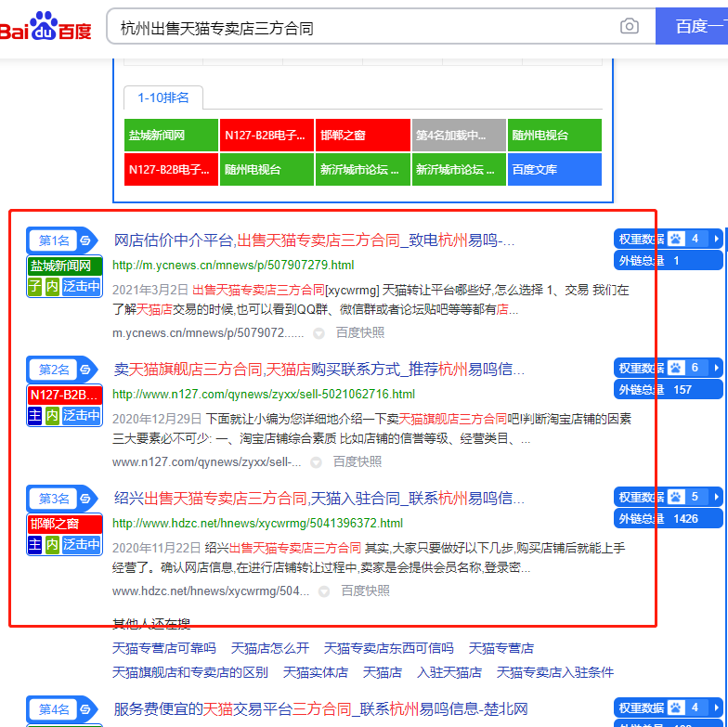Image resolution: width=728 pixels, height=727 pixels.
Task: Open first result title 网店估价中介平台
Action: (314, 240)
